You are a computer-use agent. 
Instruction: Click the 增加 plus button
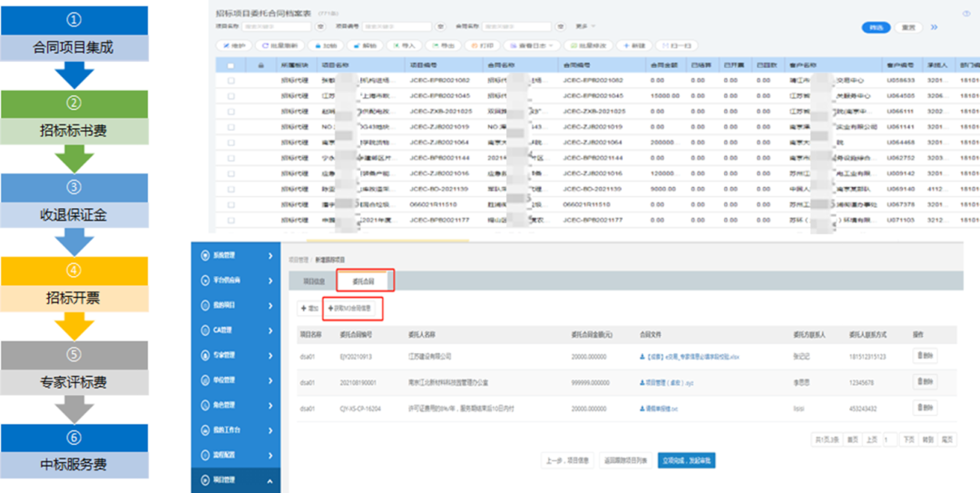(309, 309)
